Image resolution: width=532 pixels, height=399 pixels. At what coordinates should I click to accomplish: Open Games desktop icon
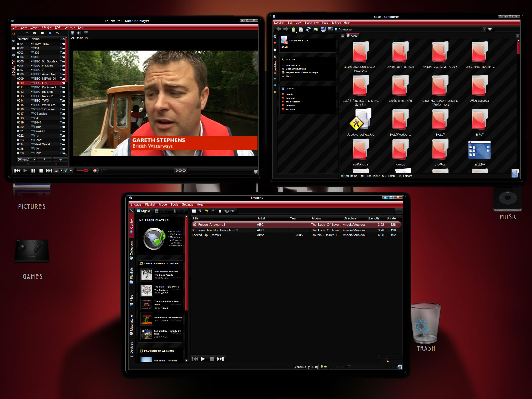[x=32, y=259]
